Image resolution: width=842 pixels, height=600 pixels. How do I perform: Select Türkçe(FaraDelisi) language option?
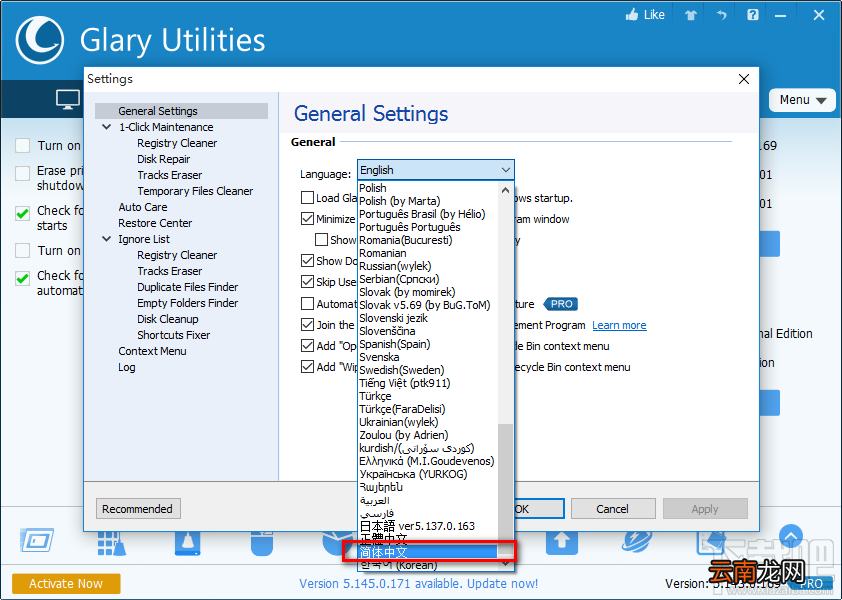point(428,409)
